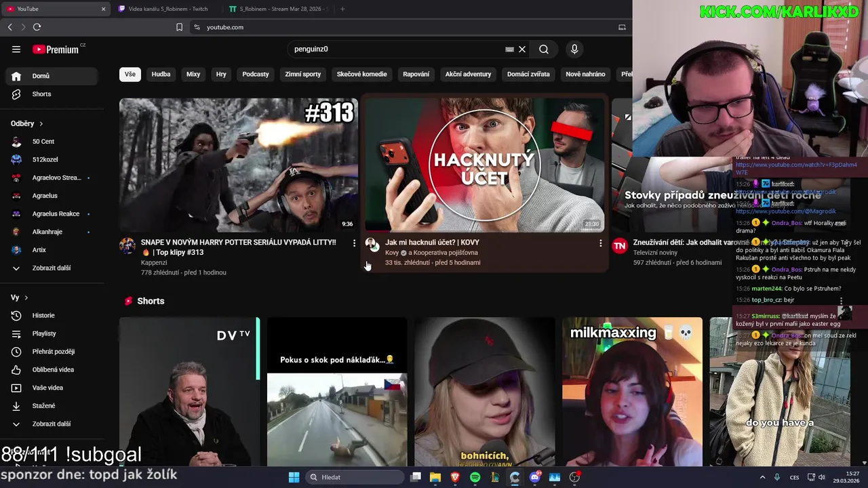Close the YouTube browser tab
This screenshot has height=488, width=868.
103,9
